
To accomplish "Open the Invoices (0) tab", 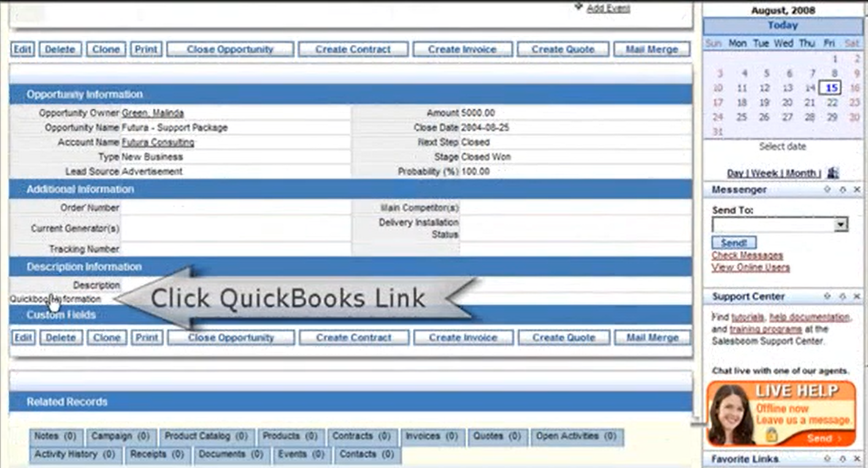I will [432, 437].
